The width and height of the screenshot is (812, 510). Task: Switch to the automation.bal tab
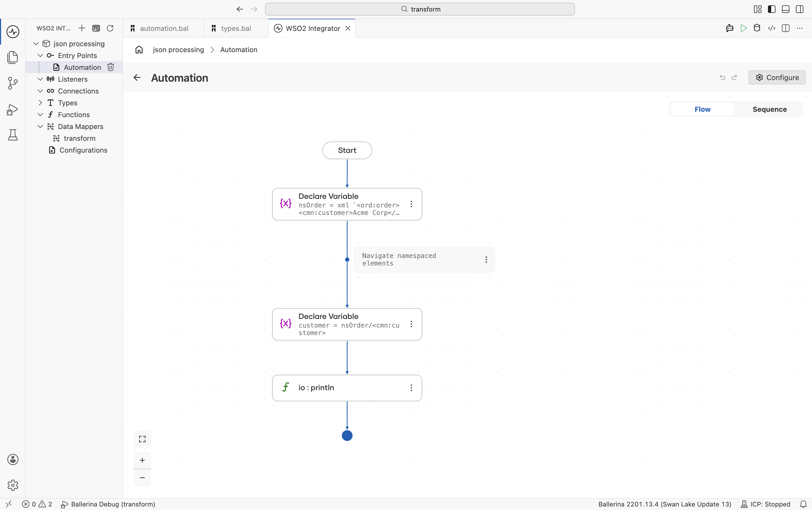[x=164, y=28]
